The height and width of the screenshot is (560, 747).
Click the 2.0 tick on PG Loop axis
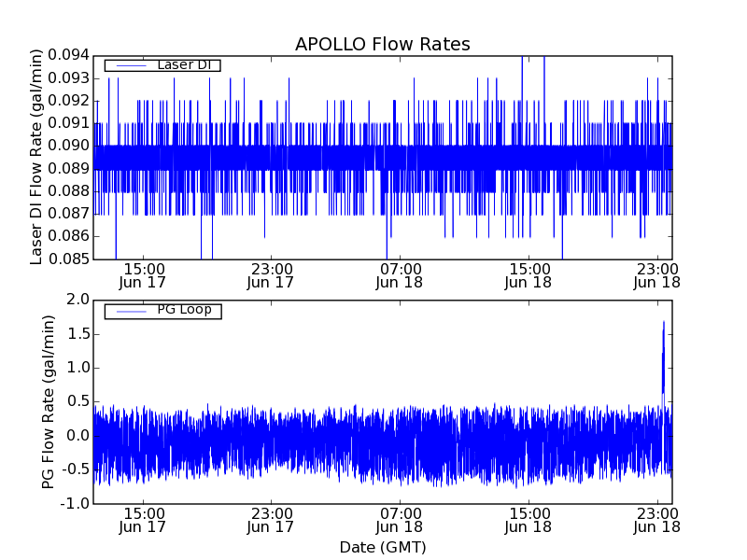point(78,300)
